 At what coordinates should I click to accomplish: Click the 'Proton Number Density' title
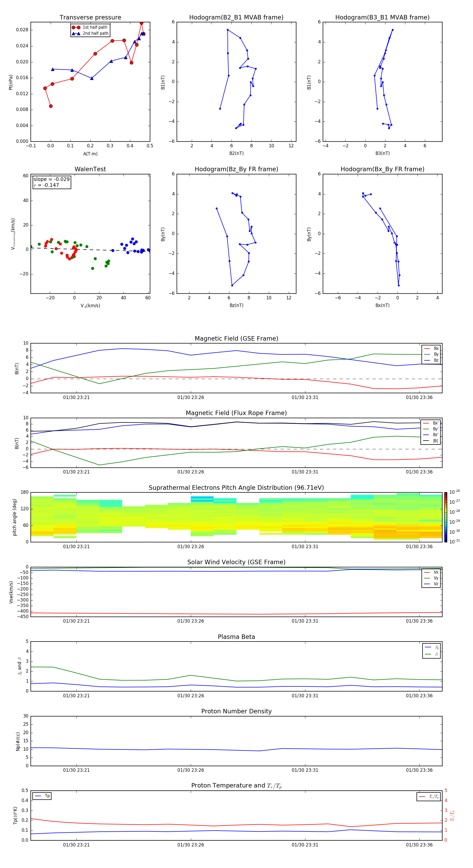click(236, 711)
